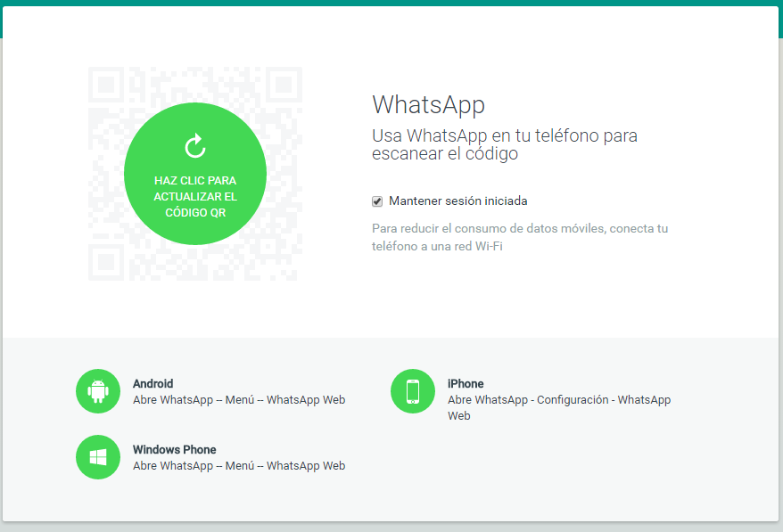
Task: Click the iPhone 'Abre WhatsApp - Configuración' instructions
Action: tap(558, 400)
